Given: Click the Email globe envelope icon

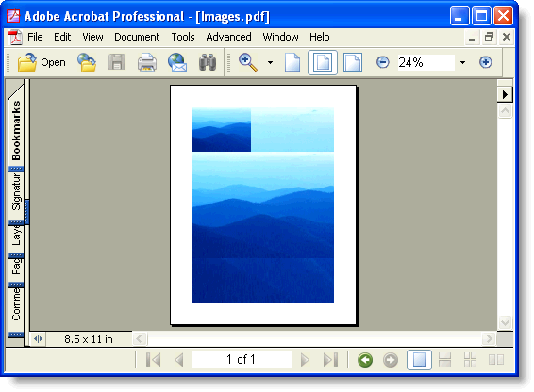Looking at the screenshot, I should coord(177,62).
